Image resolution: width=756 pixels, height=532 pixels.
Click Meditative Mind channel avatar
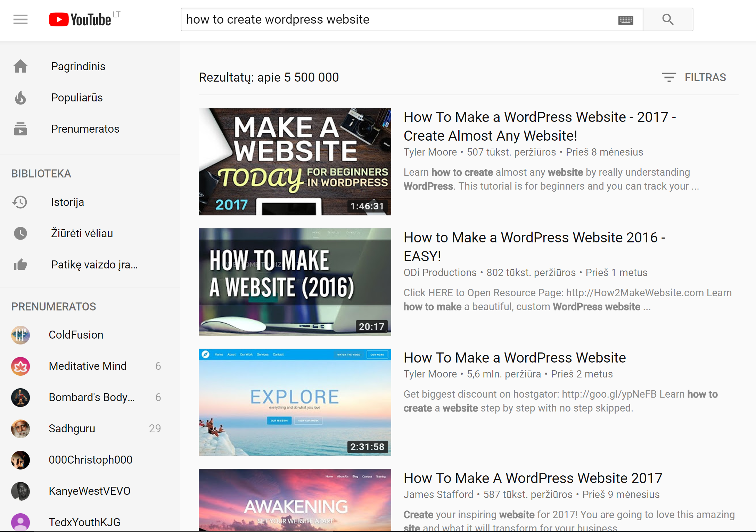(20, 366)
